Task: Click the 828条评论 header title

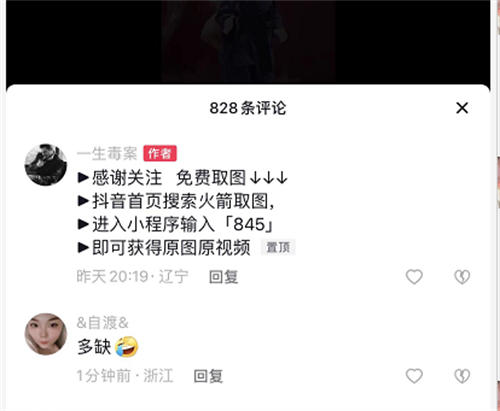Action: (248, 108)
